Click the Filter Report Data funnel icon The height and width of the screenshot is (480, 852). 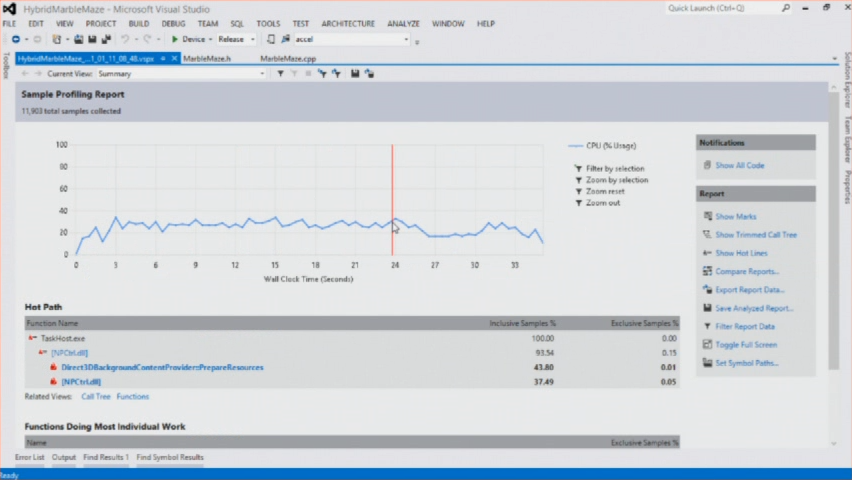point(707,326)
